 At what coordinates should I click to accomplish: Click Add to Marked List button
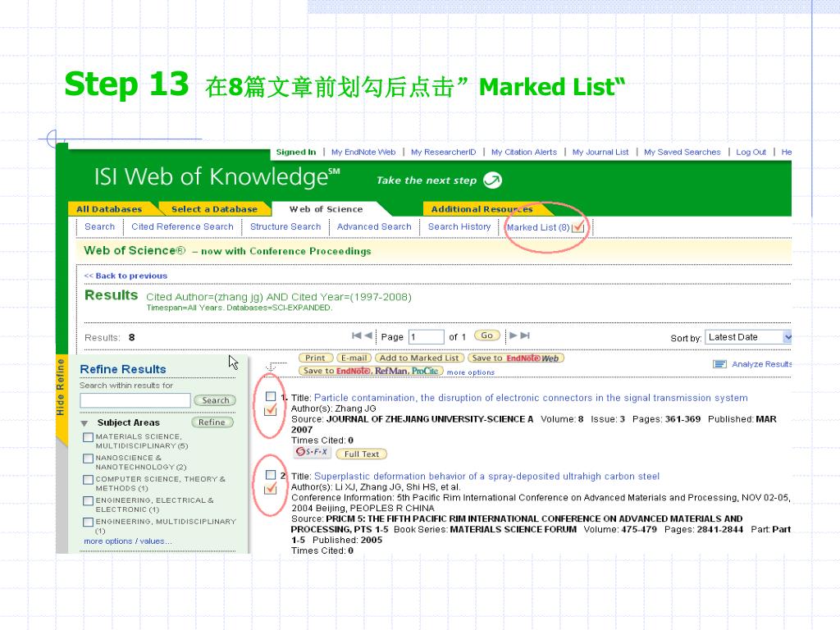(419, 358)
